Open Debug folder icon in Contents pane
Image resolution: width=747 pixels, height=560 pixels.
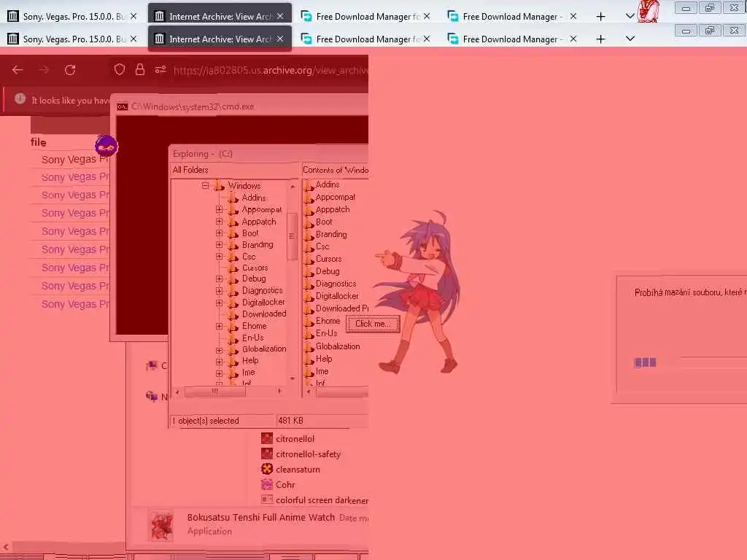click(x=309, y=271)
